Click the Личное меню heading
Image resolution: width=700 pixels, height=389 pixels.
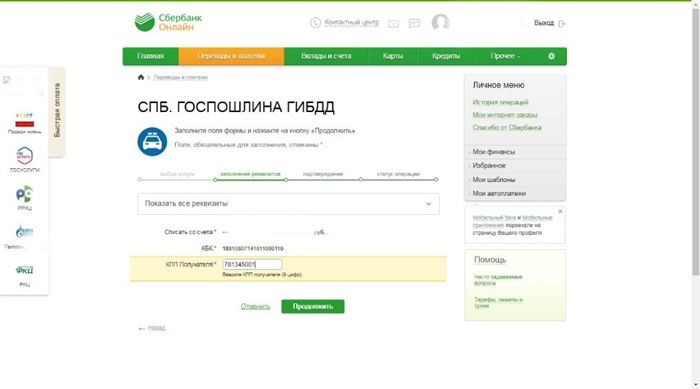click(499, 85)
